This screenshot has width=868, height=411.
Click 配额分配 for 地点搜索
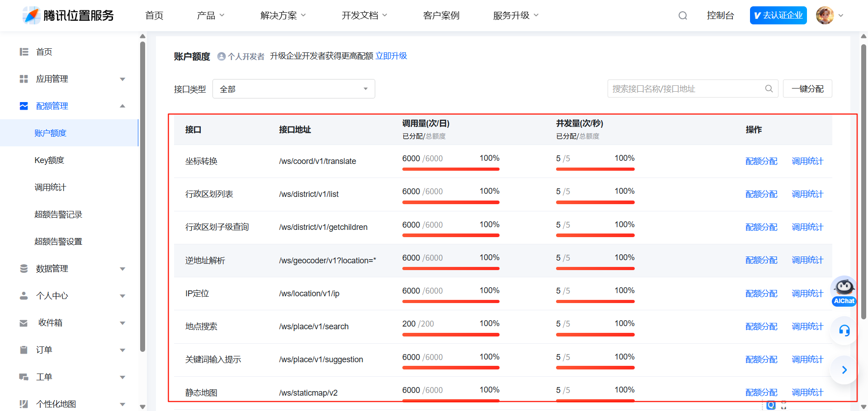[761, 327]
